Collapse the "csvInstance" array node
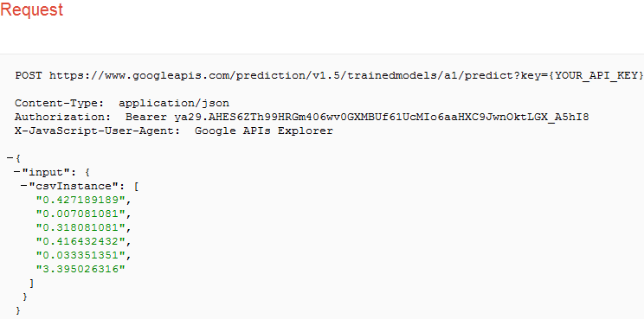Viewport: 644px width, 319px height. tap(24, 186)
